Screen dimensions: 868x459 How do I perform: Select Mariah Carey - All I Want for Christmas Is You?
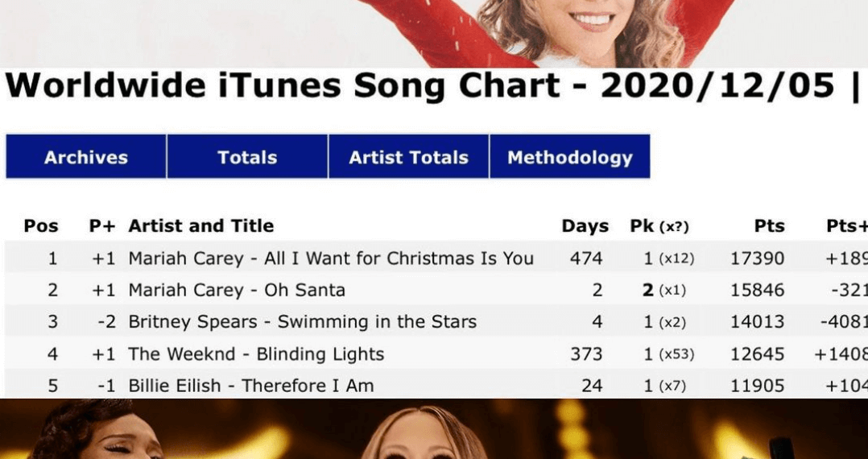pos(331,258)
